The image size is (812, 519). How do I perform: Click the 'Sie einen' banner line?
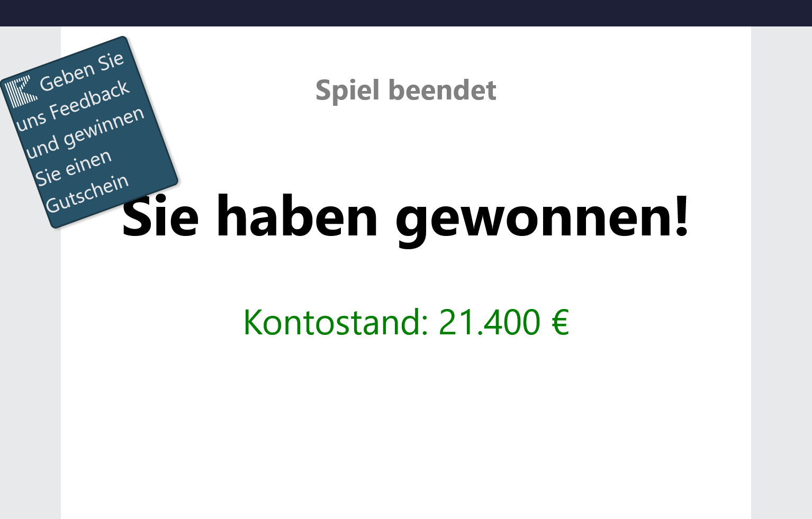tap(74, 168)
